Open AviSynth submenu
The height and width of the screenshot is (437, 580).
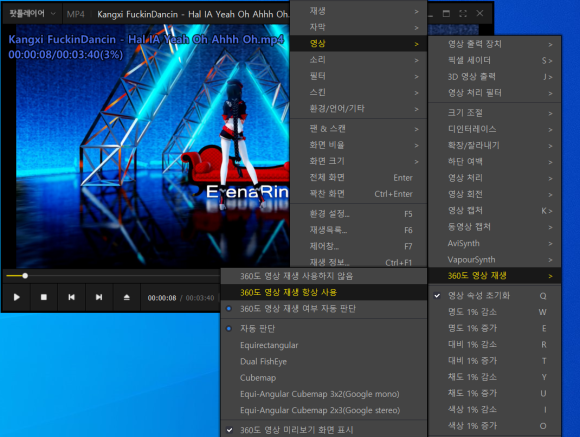tap(495, 243)
